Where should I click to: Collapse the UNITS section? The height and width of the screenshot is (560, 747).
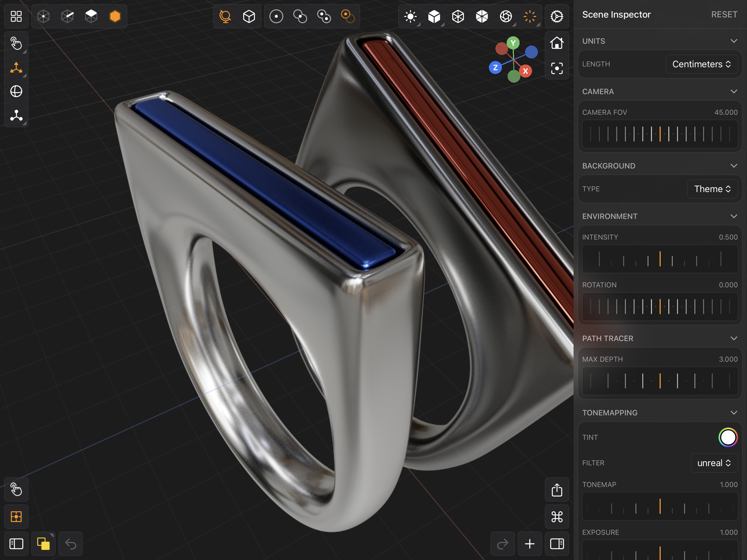pos(733,41)
